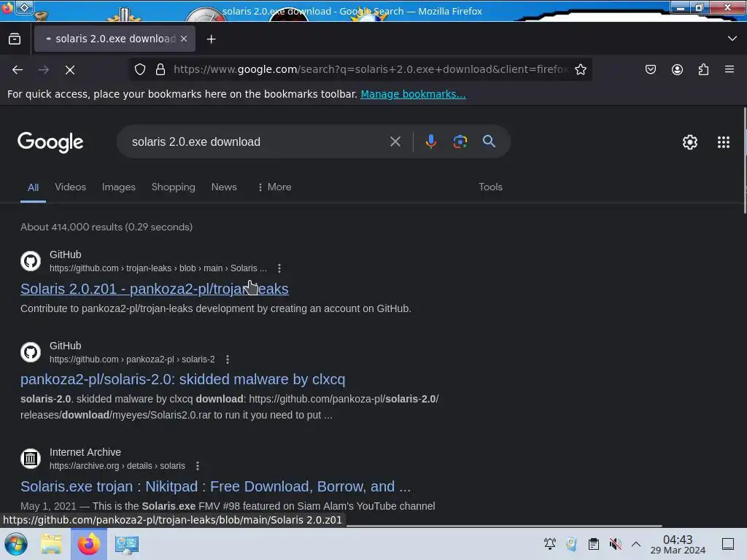Select the About 414,000 results text
This screenshot has width=747, height=560.
(x=107, y=227)
